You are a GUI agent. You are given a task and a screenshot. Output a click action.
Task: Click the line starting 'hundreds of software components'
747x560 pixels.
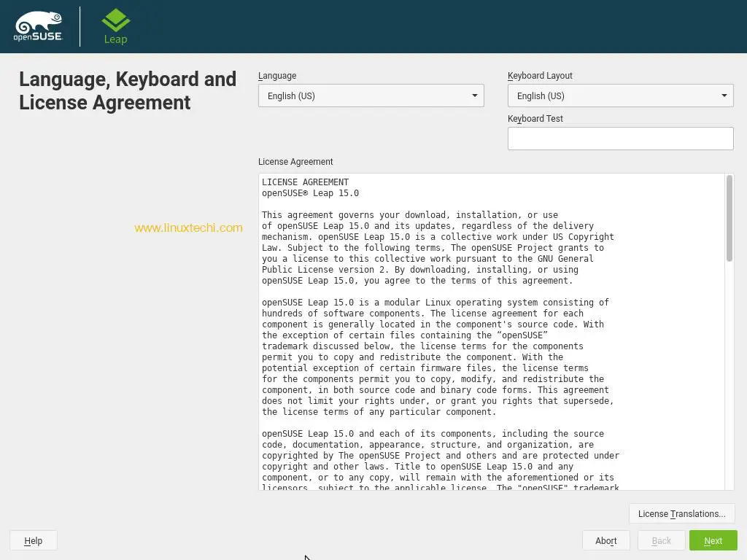(422, 314)
